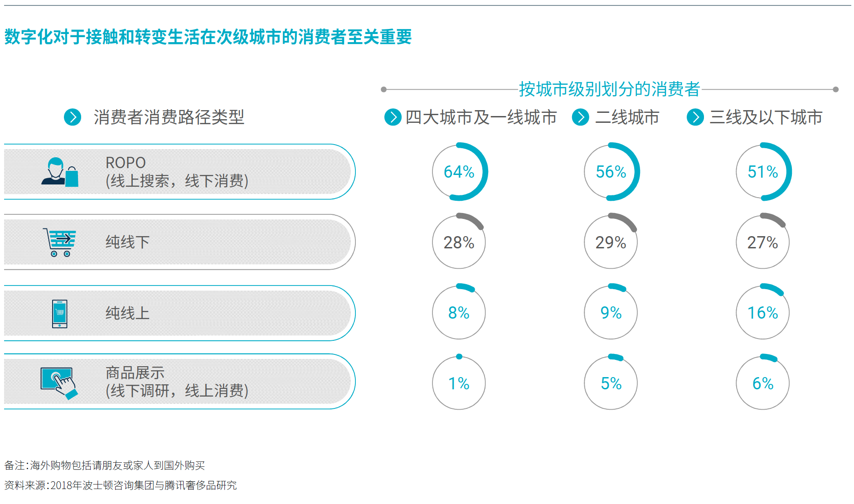
Task: Select the 64% ROPO circle gauge
Action: coord(459,172)
